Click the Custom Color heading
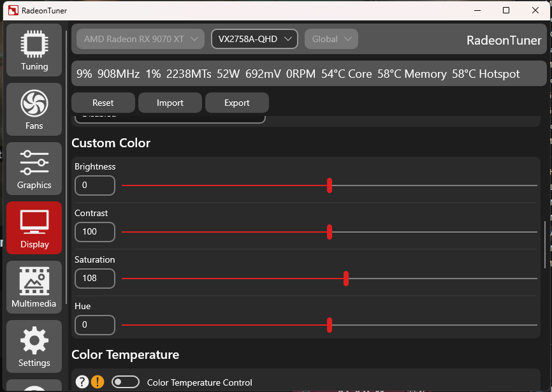 point(111,143)
